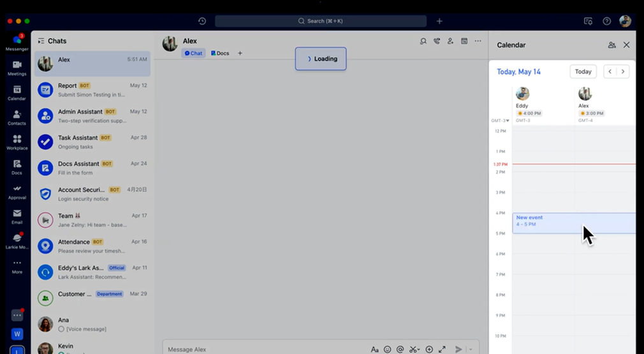Click the mention @ icon
This screenshot has height=354, width=644.
[x=400, y=350]
